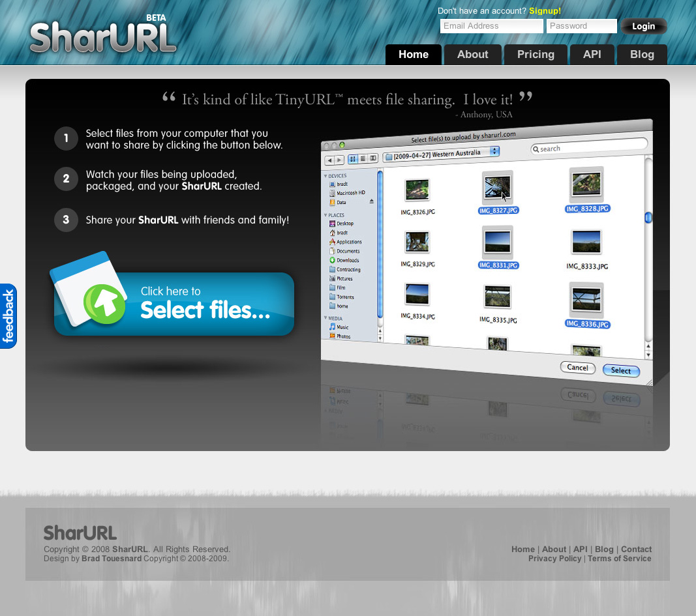Collapse the MEDIA section triangle
Viewport: 696px width, 616px height.
325,318
